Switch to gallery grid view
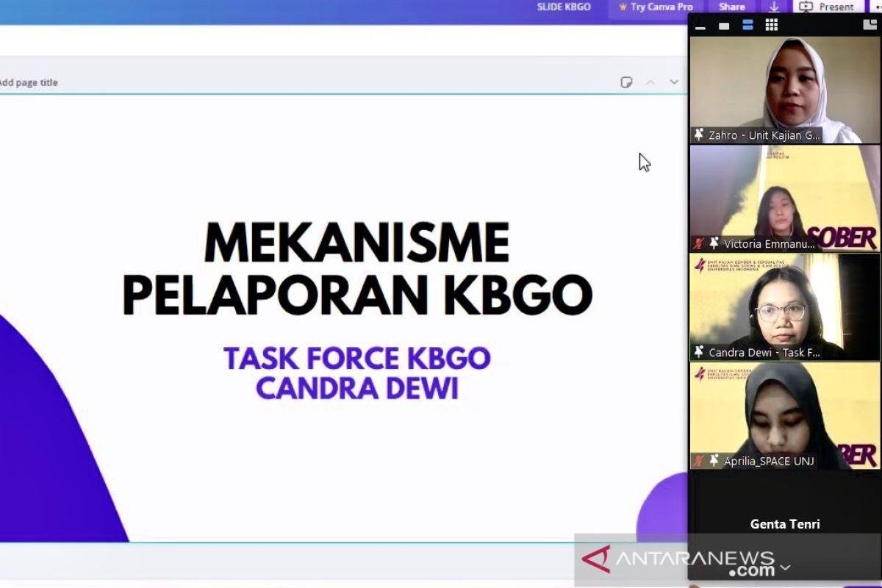Image resolution: width=882 pixels, height=588 pixels. click(x=771, y=25)
